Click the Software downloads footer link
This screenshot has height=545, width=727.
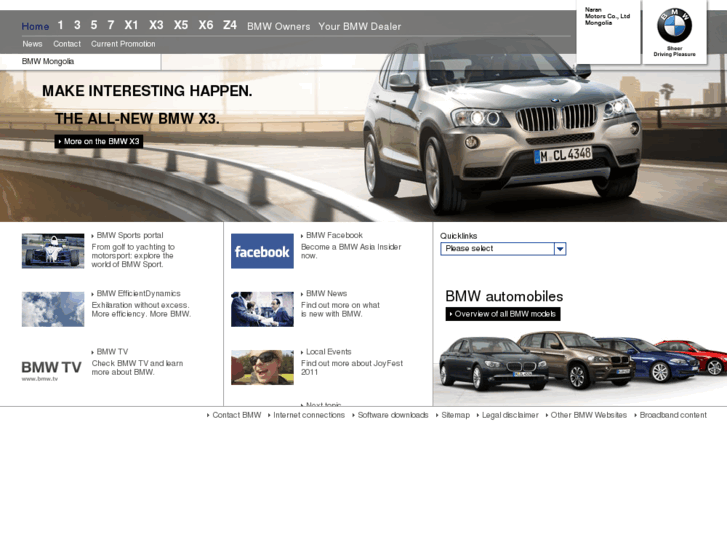tap(393, 415)
